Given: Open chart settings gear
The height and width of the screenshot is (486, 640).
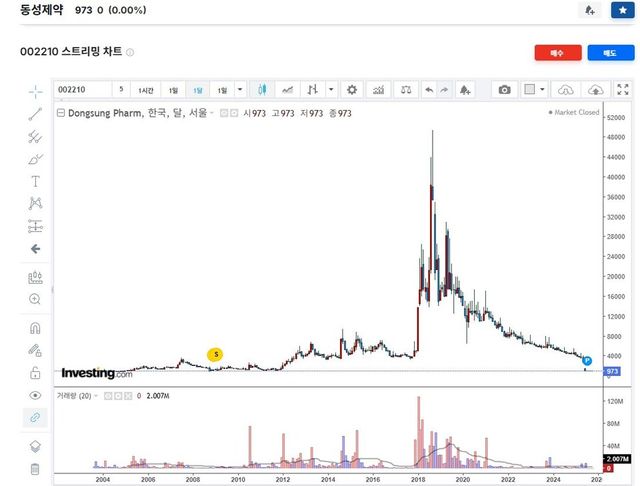Looking at the screenshot, I should [352, 89].
